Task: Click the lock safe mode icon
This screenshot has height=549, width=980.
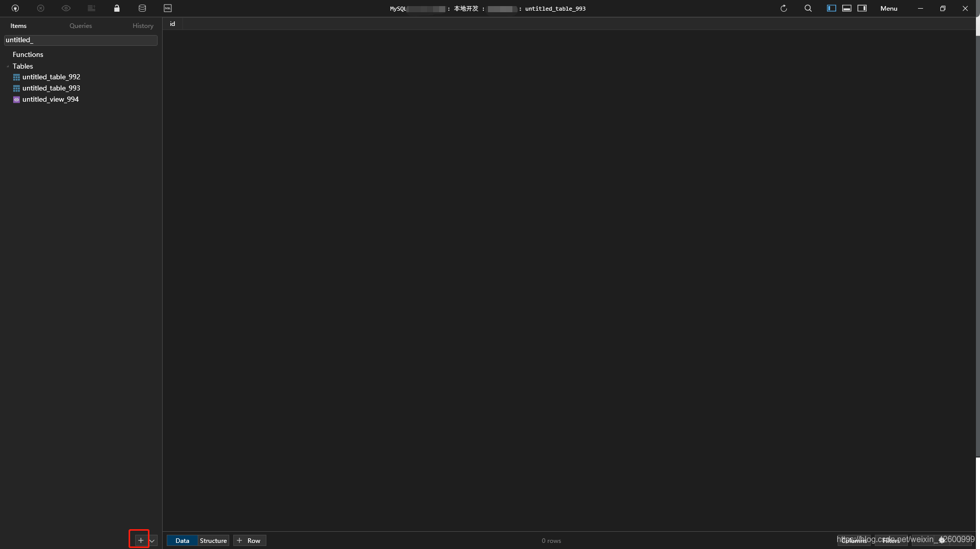Action: [x=117, y=8]
